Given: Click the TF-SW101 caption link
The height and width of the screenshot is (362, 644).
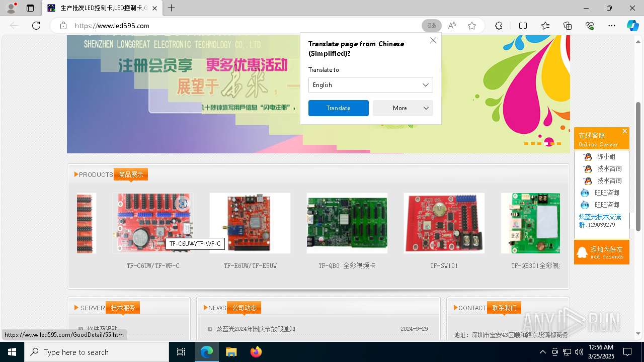Looking at the screenshot, I should click(x=444, y=266).
